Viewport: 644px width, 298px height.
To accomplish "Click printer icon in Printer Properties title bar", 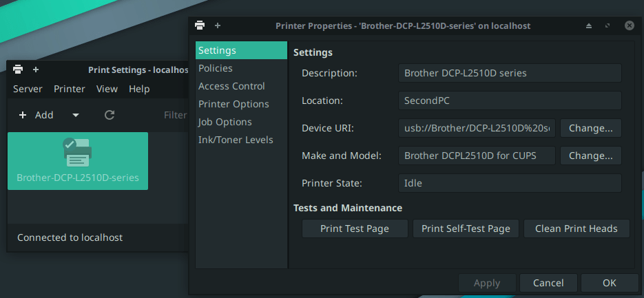I will [x=200, y=25].
